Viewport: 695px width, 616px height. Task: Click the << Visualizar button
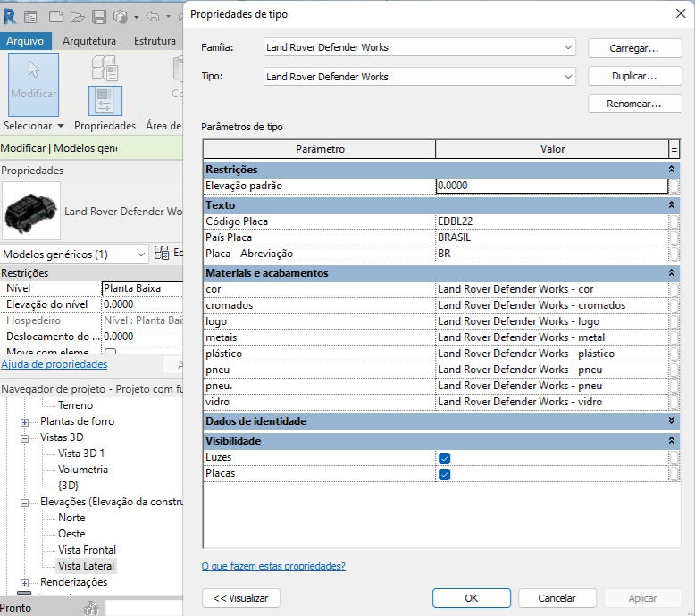coord(240,598)
